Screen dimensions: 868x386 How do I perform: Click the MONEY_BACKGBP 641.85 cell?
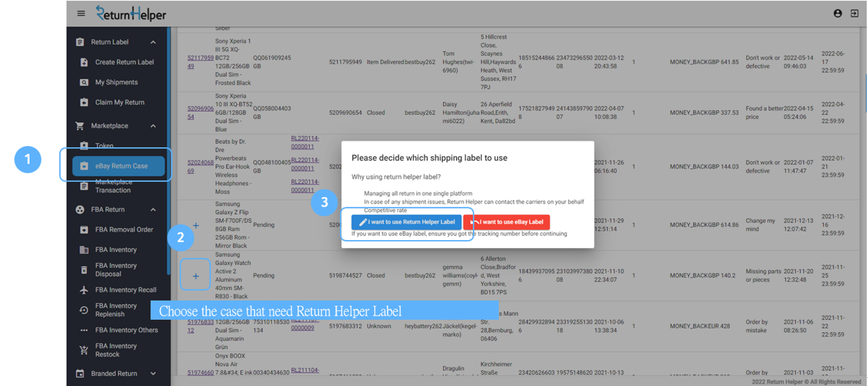(x=704, y=62)
